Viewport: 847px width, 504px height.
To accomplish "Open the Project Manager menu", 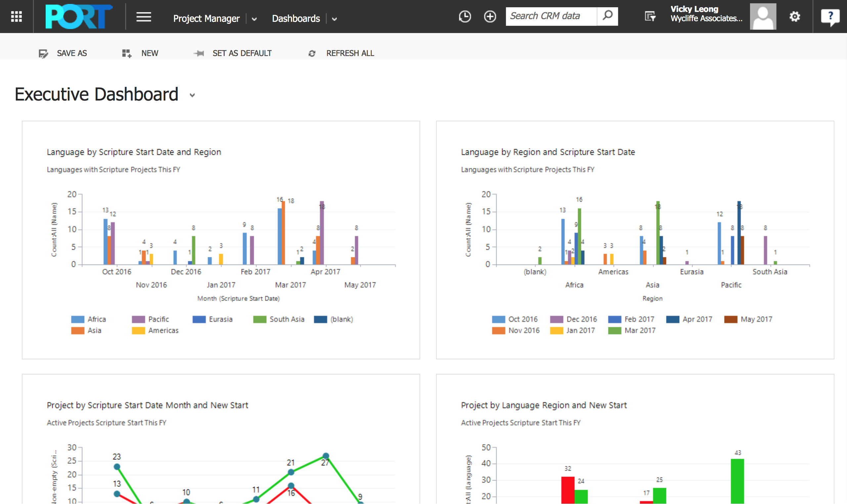I will click(206, 18).
